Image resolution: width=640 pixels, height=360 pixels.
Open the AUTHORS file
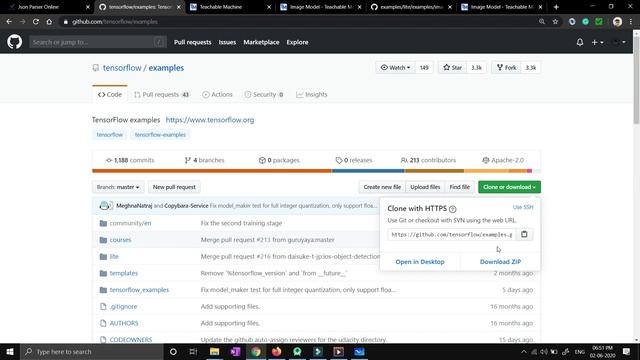(124, 323)
